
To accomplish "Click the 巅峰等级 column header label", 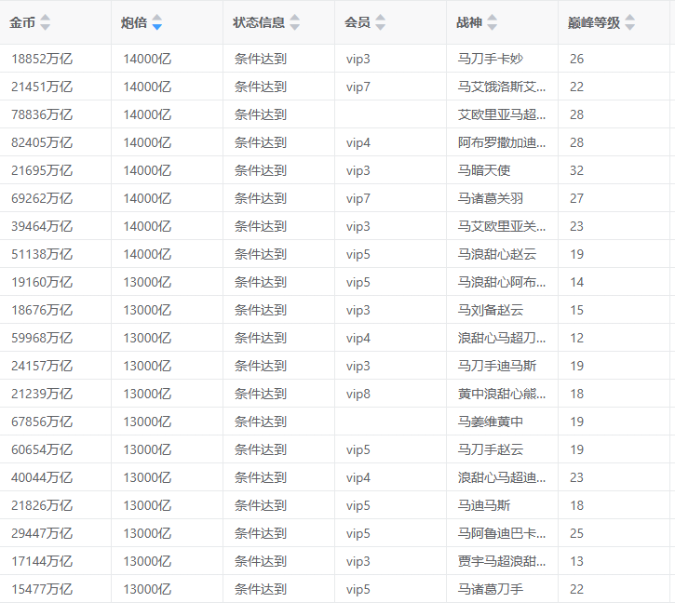I will (593, 22).
